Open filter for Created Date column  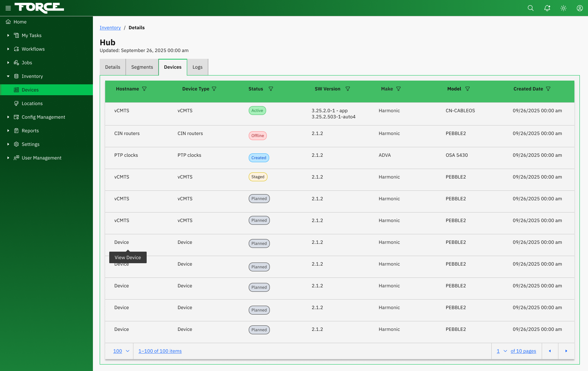[548, 89]
